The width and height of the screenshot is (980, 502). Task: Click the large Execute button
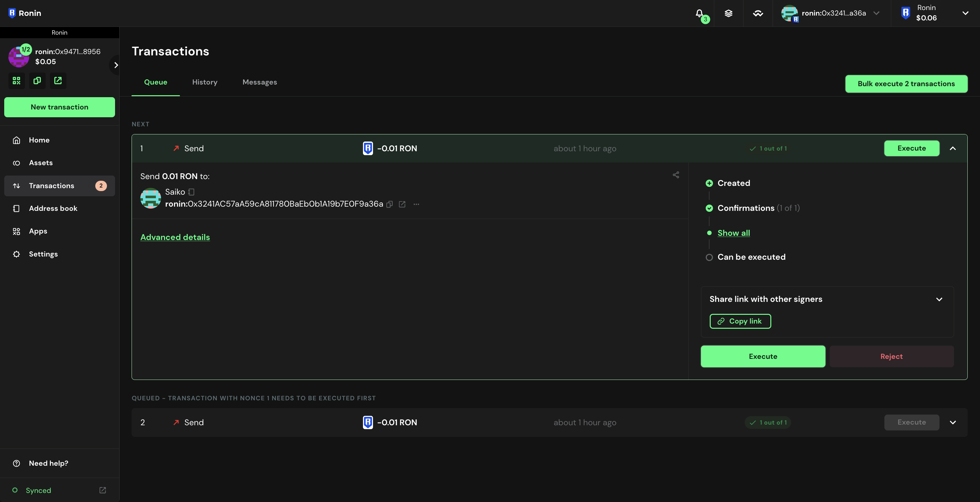[x=763, y=356]
